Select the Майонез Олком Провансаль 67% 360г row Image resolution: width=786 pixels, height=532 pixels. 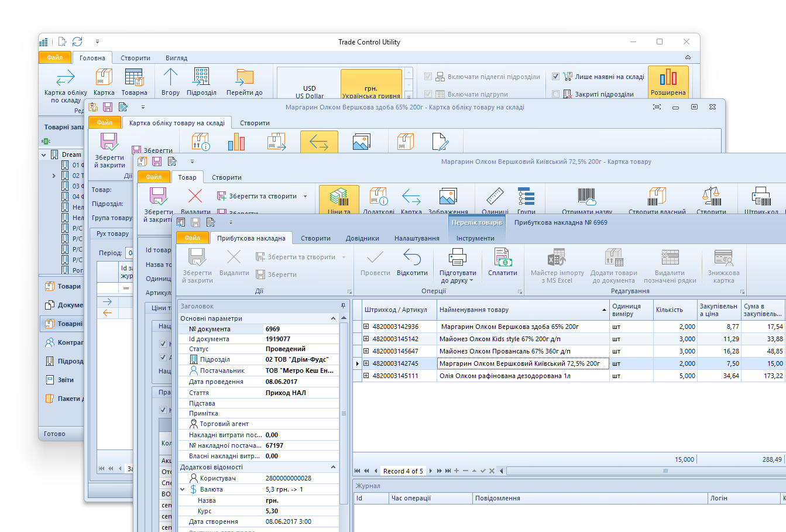(569, 351)
